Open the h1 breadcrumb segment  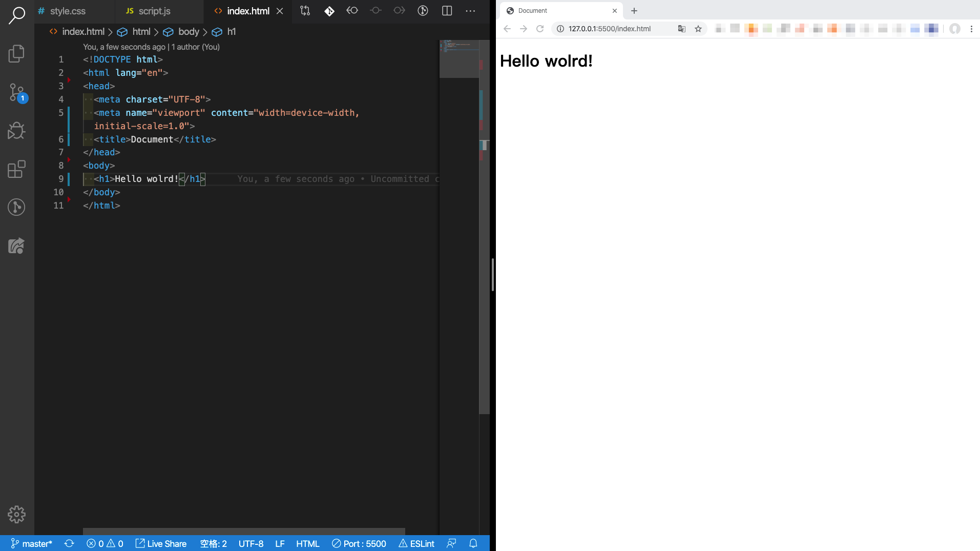232,32
